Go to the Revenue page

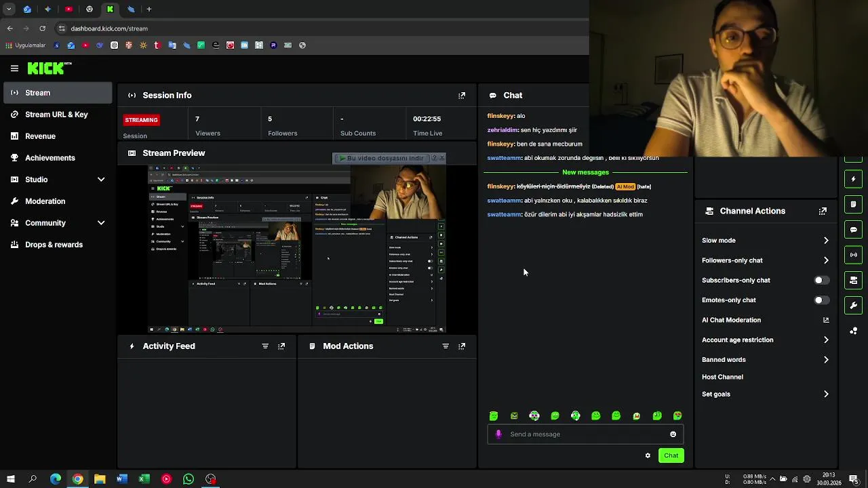58,136
